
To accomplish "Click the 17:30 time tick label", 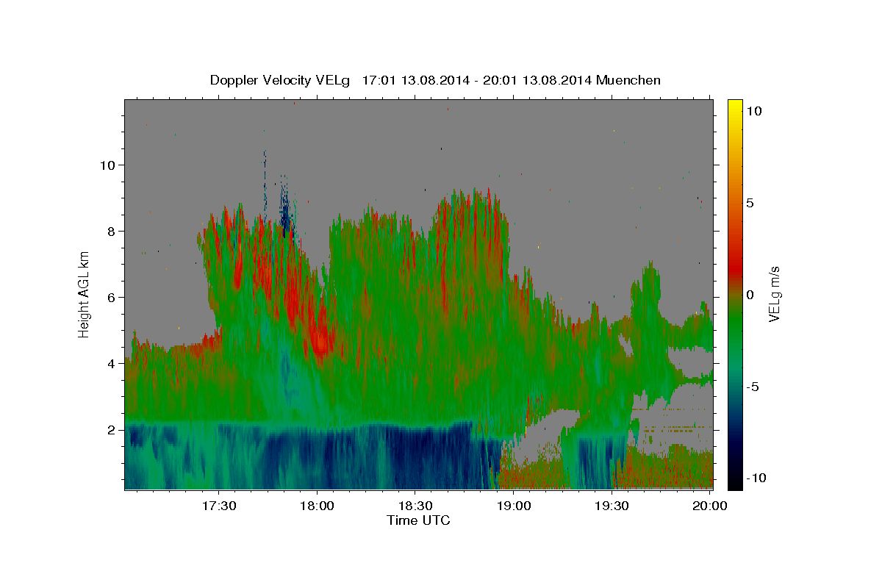I will point(218,506).
